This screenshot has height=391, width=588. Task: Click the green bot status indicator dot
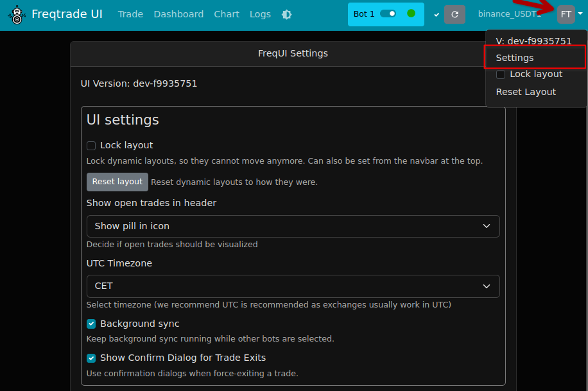pyautogui.click(x=411, y=12)
